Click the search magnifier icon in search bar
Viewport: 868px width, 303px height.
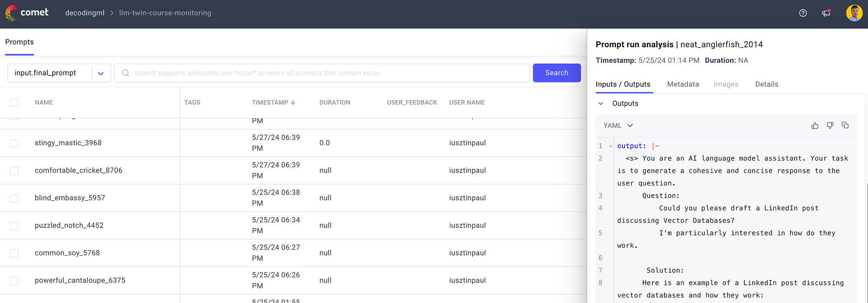[125, 73]
